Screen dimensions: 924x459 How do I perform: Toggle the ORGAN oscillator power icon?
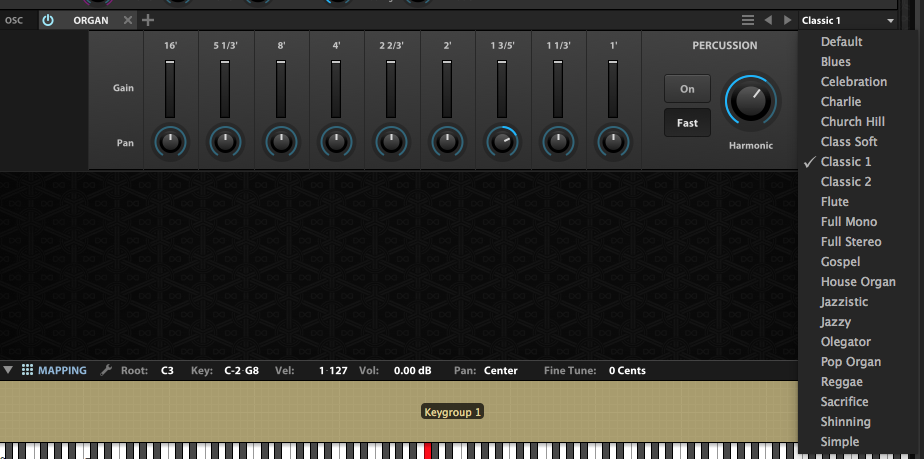point(48,20)
